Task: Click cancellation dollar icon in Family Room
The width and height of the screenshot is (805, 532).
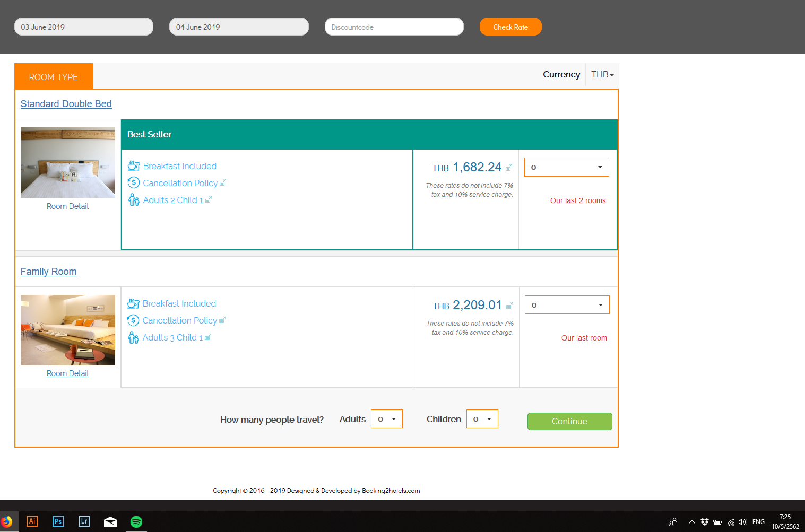Action: tap(133, 320)
